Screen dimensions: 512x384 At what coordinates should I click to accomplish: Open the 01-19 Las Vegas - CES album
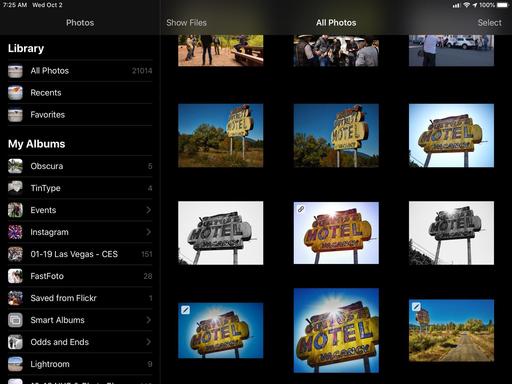click(x=80, y=254)
